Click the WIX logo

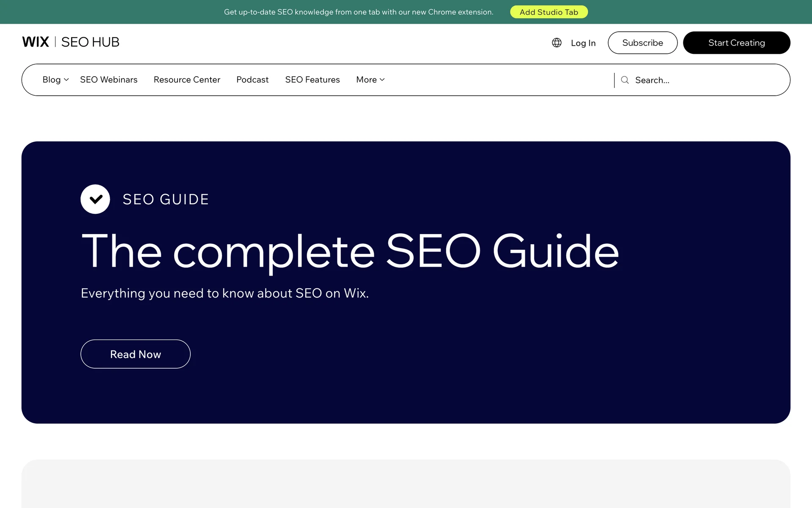tap(36, 42)
